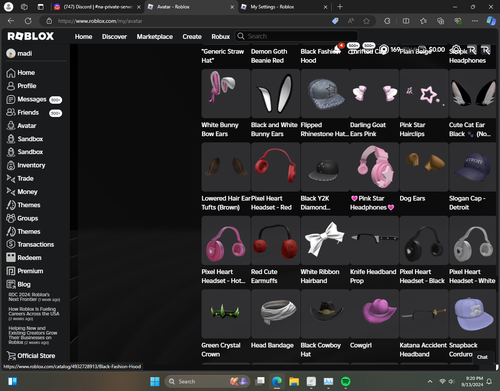Open Transactions in the sidebar
Image resolution: width=500 pixels, height=391 pixels.
point(30,245)
